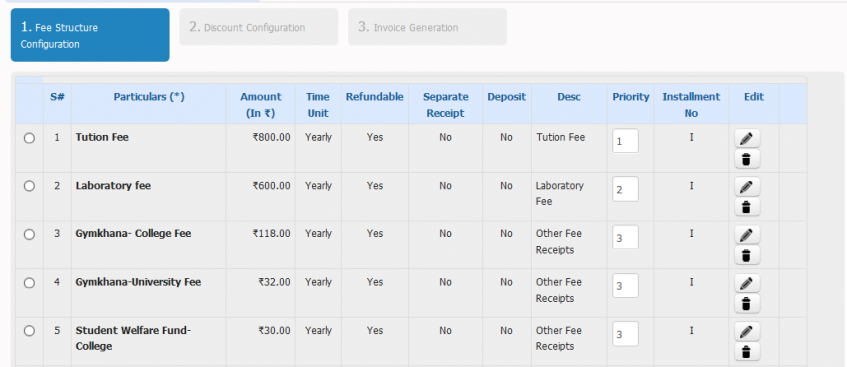Open edit for Gymkhana-University Fee row
This screenshot has width=847, height=367.
[747, 283]
